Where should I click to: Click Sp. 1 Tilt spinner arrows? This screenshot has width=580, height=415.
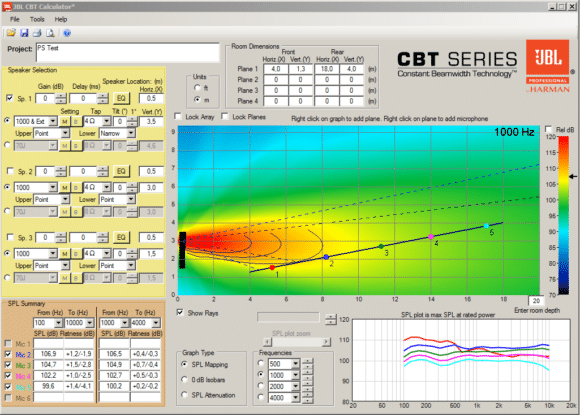[132, 121]
